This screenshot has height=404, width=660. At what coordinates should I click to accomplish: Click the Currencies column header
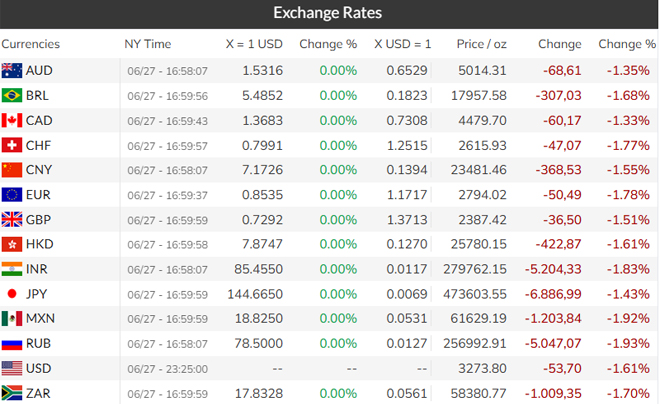(x=31, y=44)
